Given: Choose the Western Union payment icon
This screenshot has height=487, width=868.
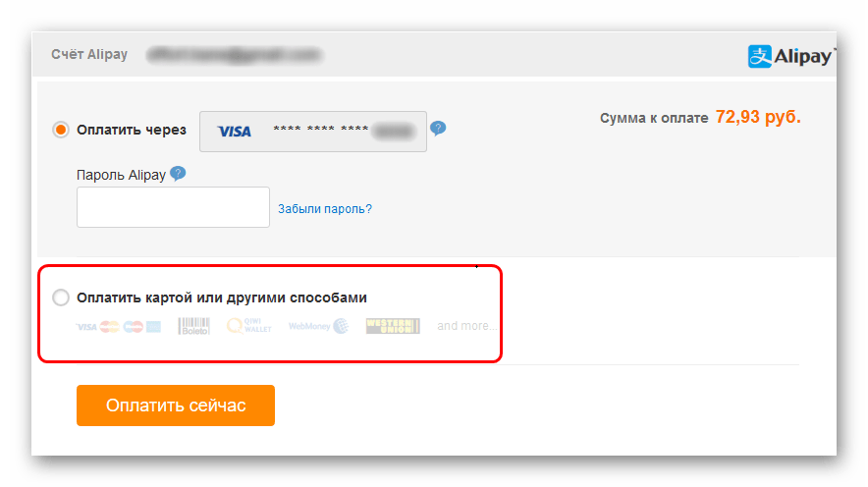Looking at the screenshot, I should pyautogui.click(x=393, y=326).
